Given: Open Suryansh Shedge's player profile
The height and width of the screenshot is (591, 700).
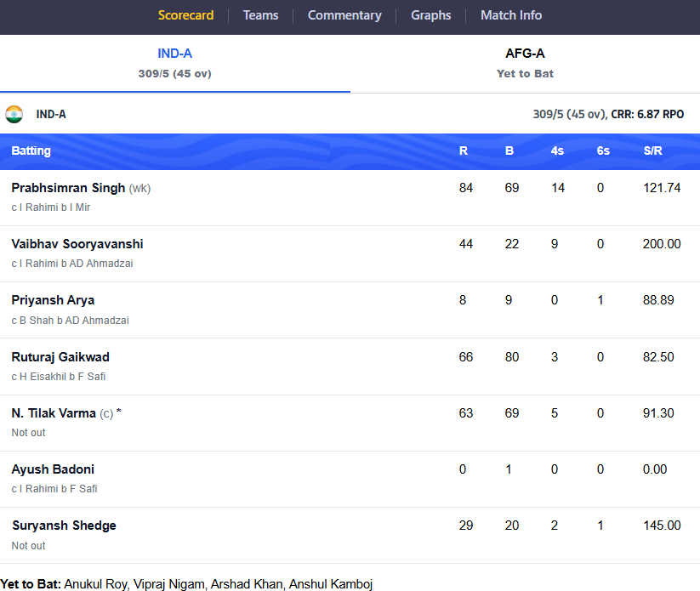Looking at the screenshot, I should pyautogui.click(x=64, y=526).
